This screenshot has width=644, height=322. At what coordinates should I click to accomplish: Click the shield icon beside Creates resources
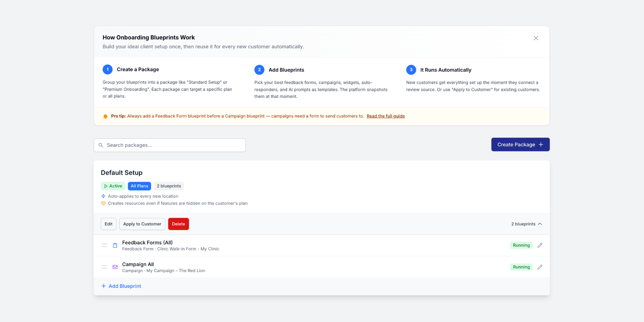pyautogui.click(x=103, y=203)
